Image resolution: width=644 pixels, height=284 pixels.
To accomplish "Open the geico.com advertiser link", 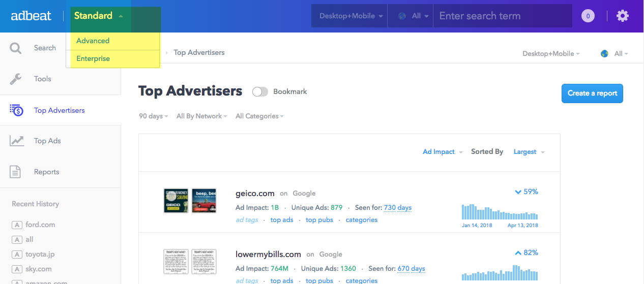I will [255, 193].
